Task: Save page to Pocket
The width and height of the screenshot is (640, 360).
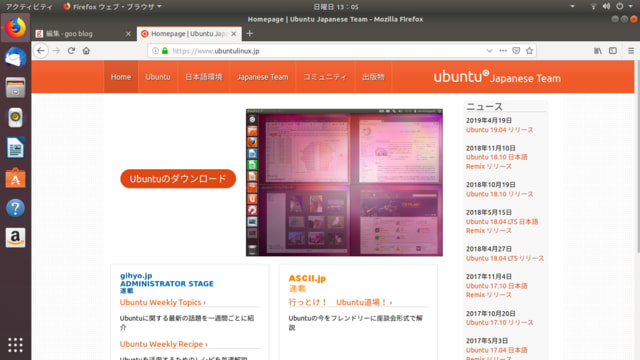Action: (516, 51)
